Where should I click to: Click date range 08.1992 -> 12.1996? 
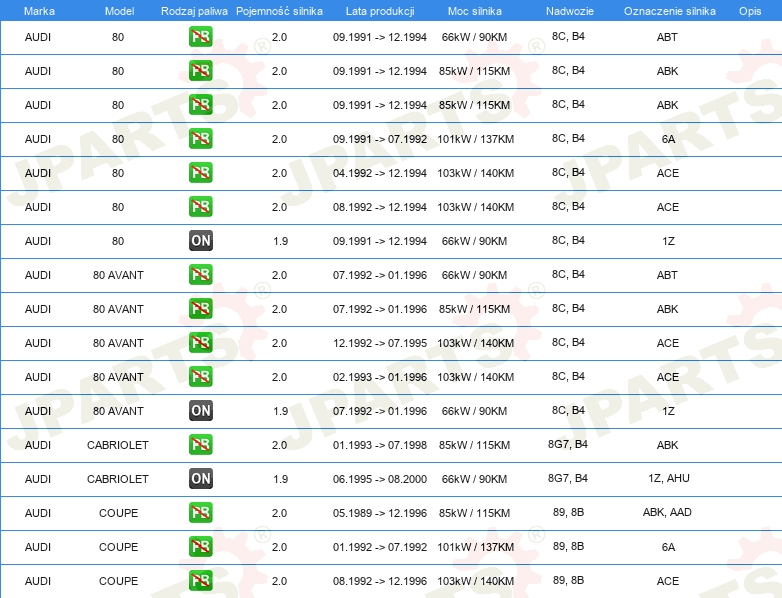click(380, 581)
